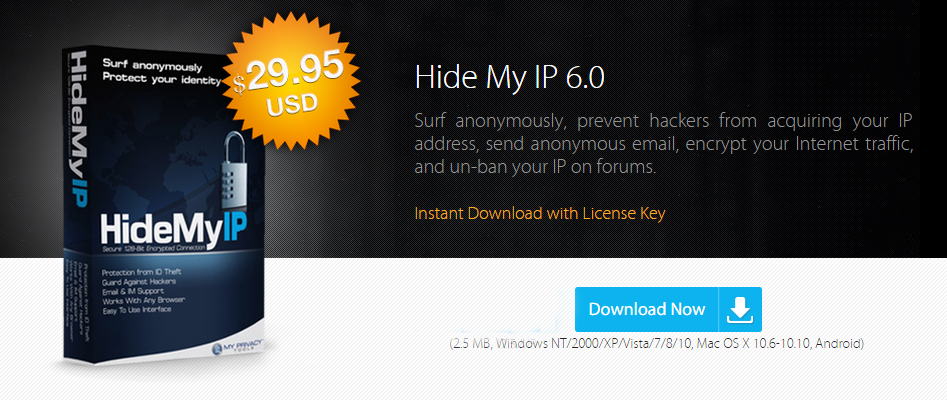Click the Works With Any Browser line on the box
947x401 pixels.
(144, 300)
